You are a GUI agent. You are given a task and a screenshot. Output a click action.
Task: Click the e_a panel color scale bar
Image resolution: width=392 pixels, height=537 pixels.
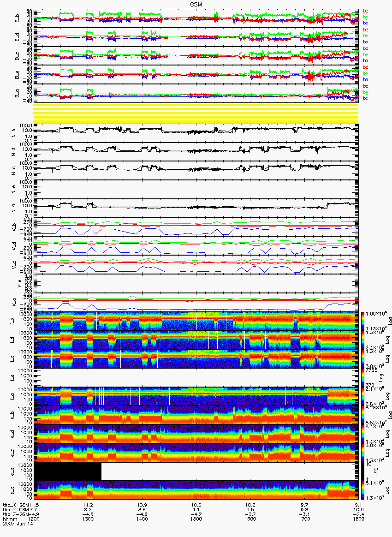pyautogui.click(x=362, y=490)
